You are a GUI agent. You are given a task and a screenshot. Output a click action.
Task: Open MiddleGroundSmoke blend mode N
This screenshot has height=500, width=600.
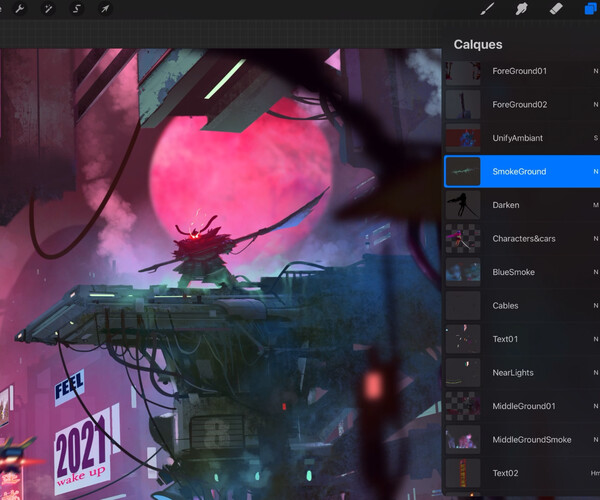pyautogui.click(x=595, y=440)
